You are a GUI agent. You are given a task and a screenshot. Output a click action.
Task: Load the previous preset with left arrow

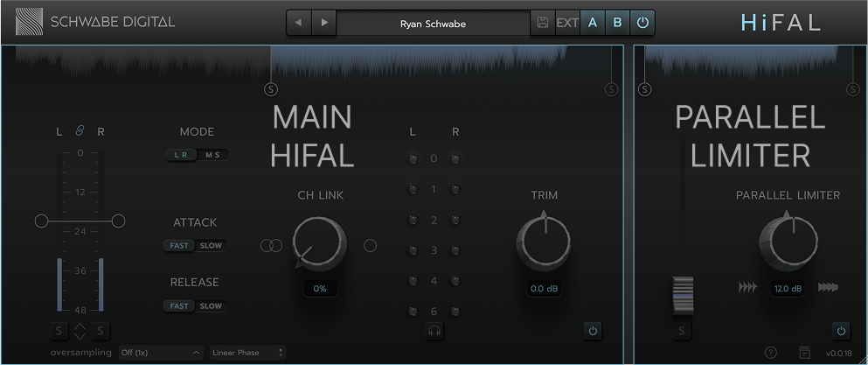298,23
